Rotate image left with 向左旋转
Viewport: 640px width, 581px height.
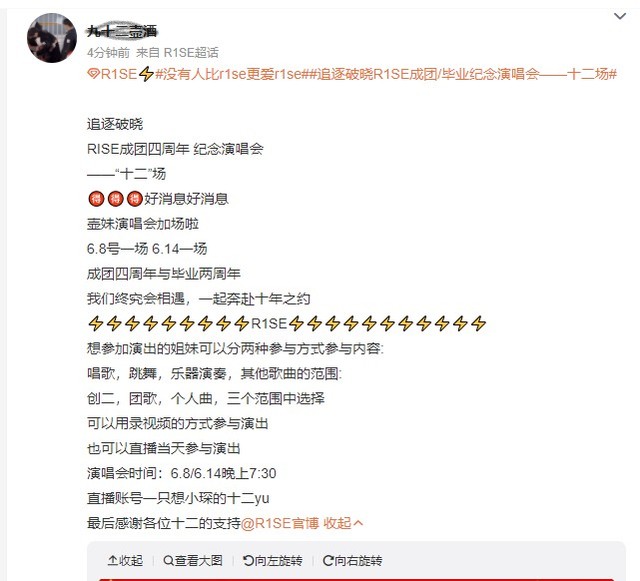click(x=272, y=561)
